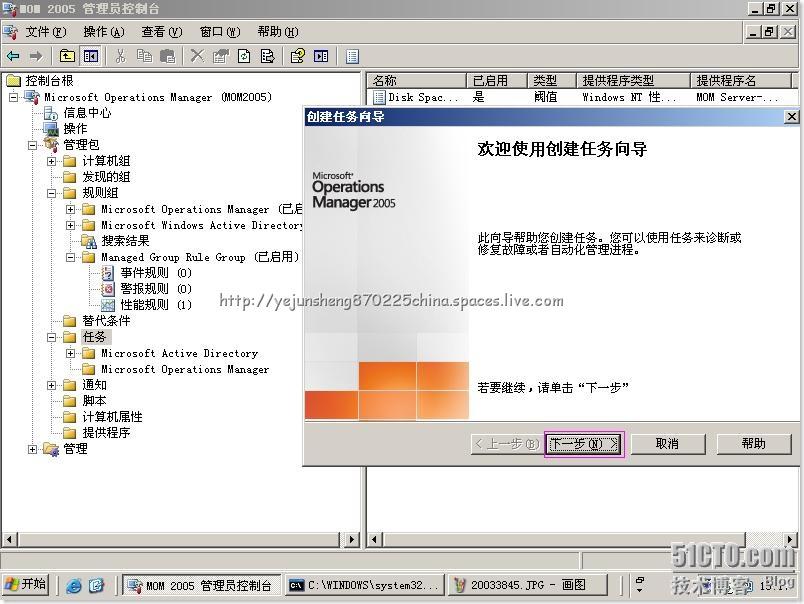Click the last toolbar list icon

point(352,56)
